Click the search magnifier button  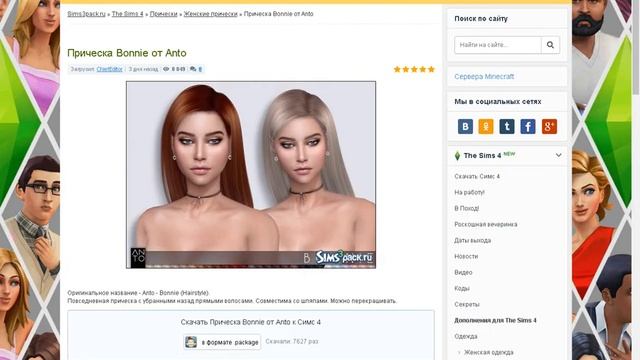[550, 45]
